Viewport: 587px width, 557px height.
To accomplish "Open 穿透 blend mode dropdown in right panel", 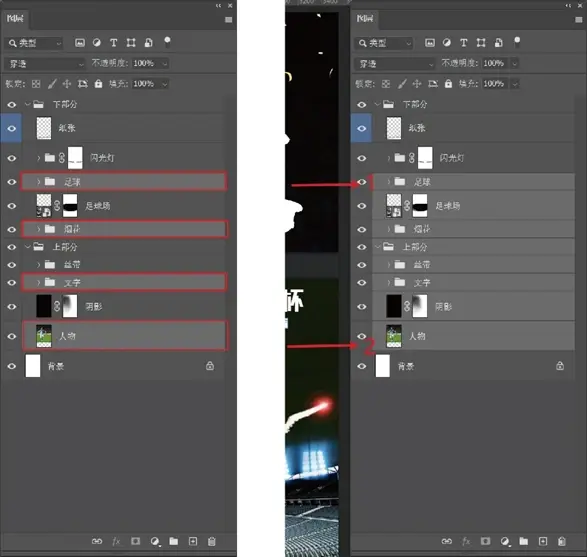I will (x=395, y=64).
